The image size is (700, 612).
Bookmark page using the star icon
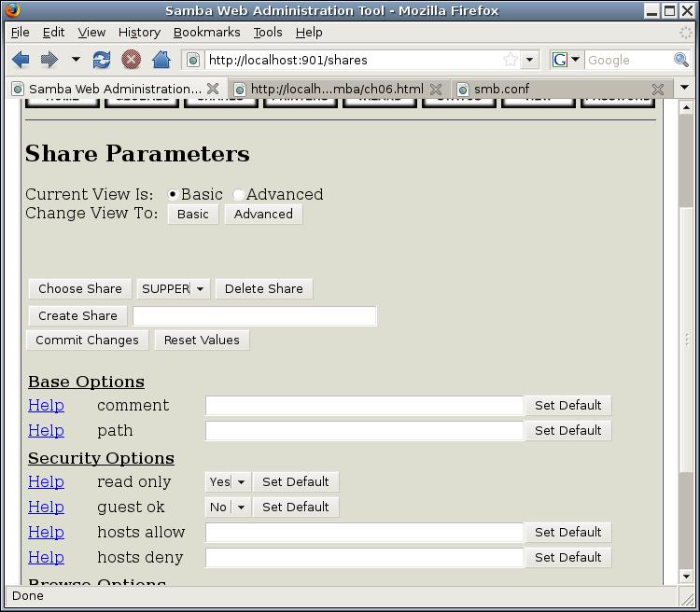tap(511, 60)
